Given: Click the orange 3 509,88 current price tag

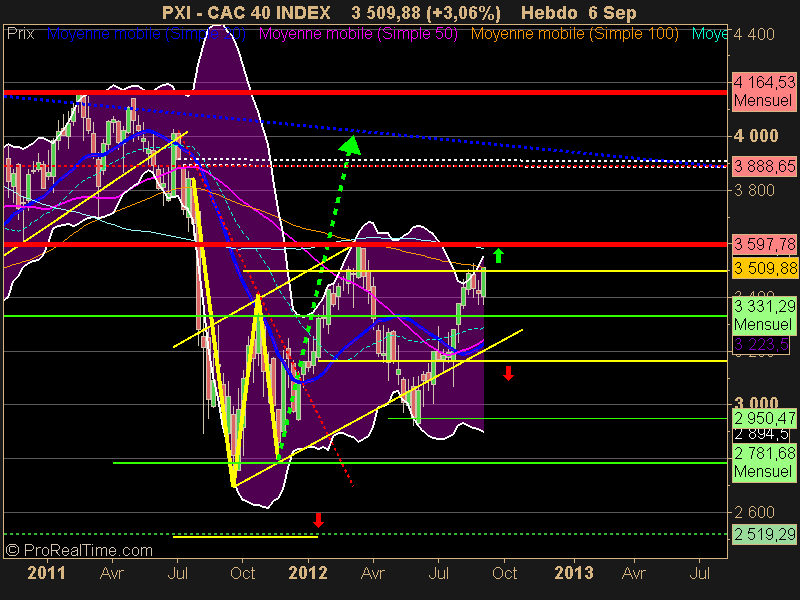Looking at the screenshot, I should (x=764, y=268).
